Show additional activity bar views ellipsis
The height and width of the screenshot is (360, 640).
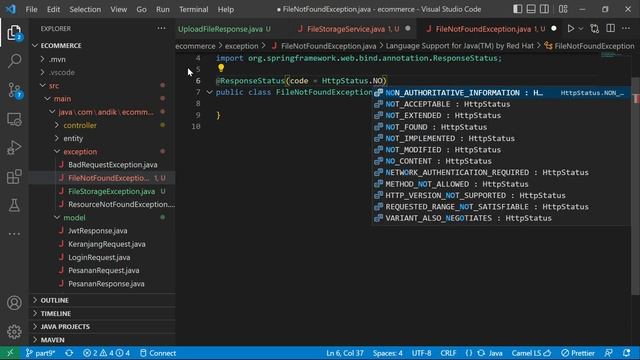pos(14,234)
